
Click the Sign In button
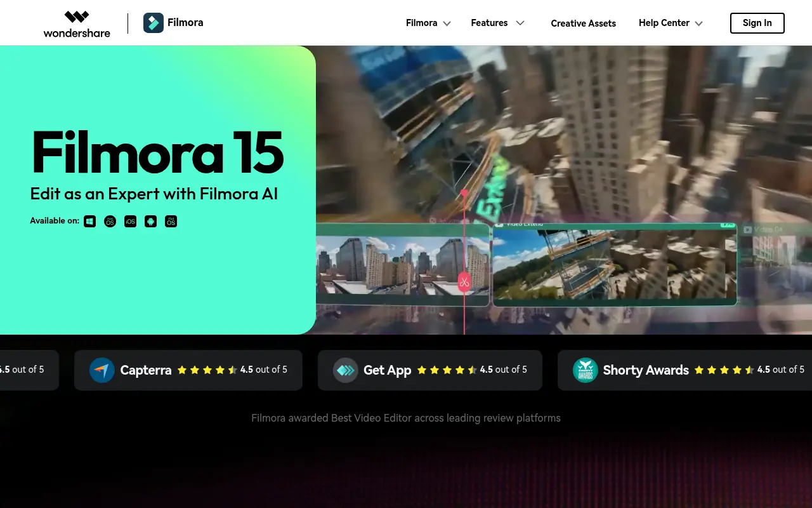(x=757, y=23)
